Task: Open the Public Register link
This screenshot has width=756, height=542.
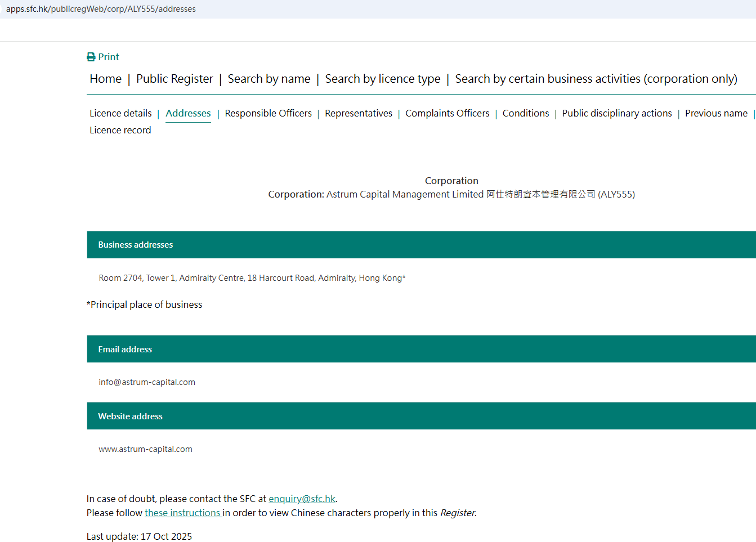Action: (175, 79)
